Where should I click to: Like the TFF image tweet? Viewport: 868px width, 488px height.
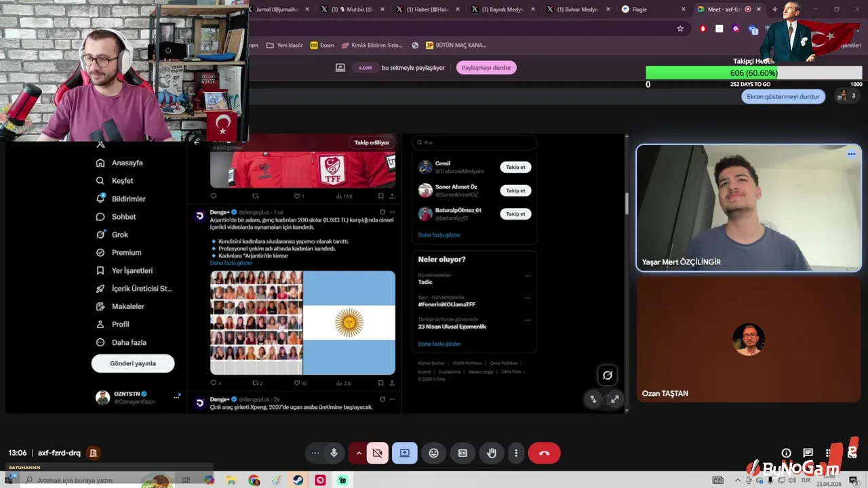[x=298, y=196]
